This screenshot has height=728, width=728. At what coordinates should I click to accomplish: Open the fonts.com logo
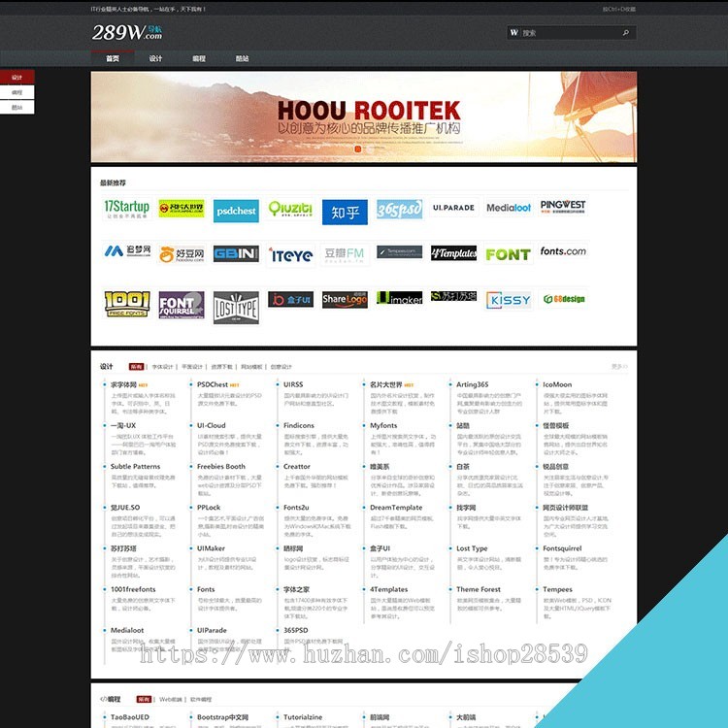(563, 251)
